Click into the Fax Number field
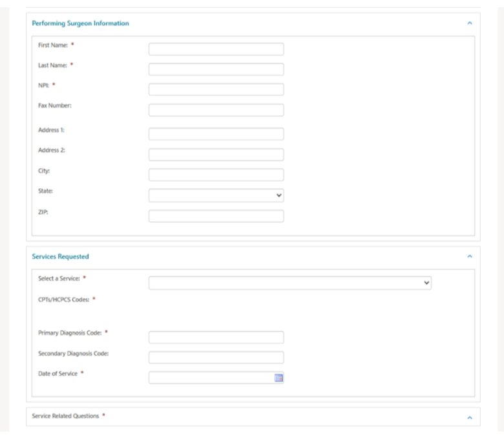 216,110
